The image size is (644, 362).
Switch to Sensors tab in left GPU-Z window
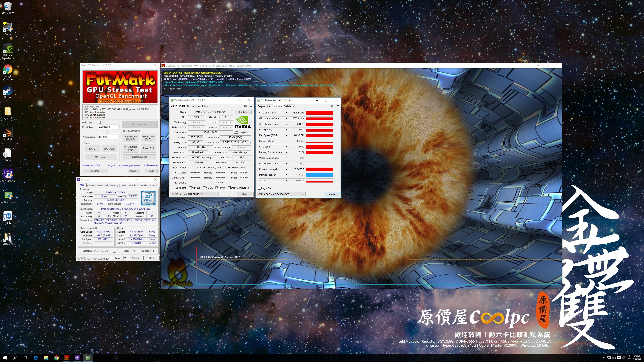coord(191,106)
